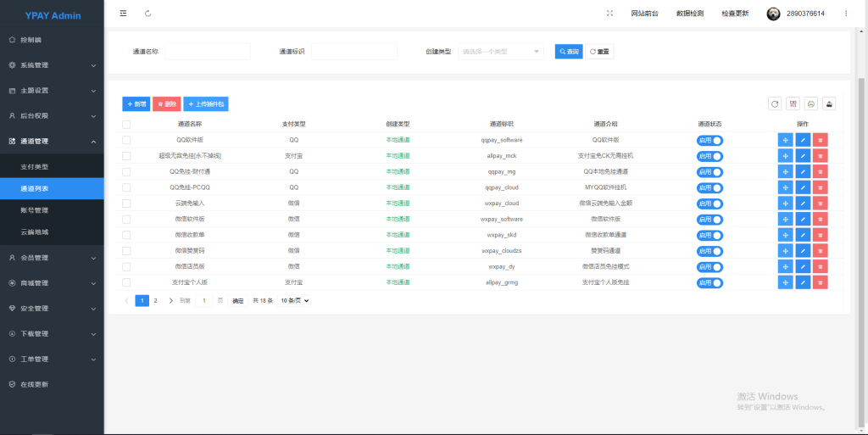Expand the 后台权限 sidebar menu
The width and height of the screenshot is (868, 435).
[52, 115]
